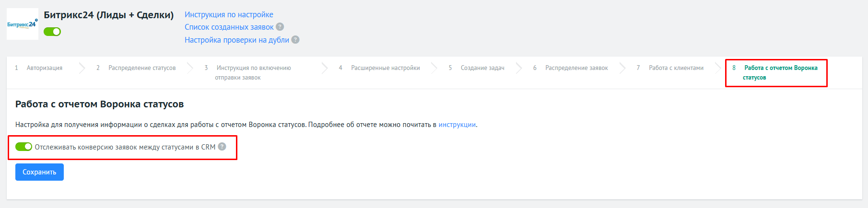Click the 'Работа с отчетом Воронка статусов' section heading
The height and width of the screenshot is (208, 868).
tap(99, 104)
